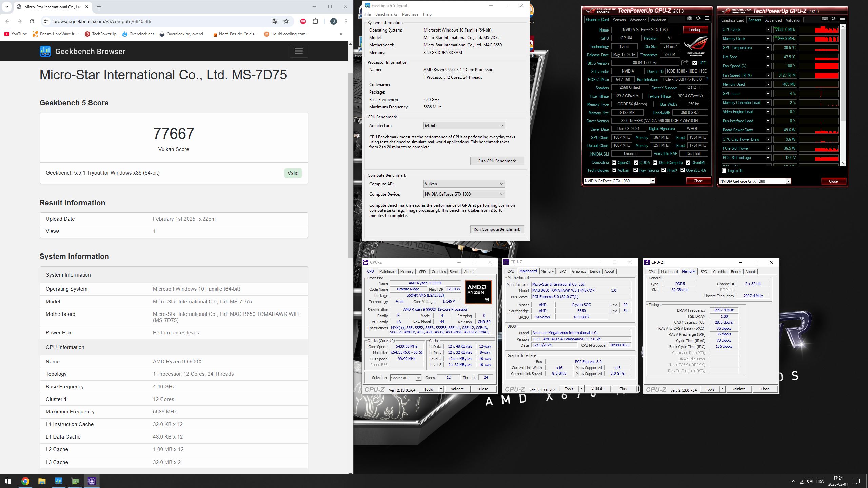Click refresh icon in GPU-Z Sensors window
The width and height of the screenshot is (868, 488).
[x=833, y=19]
